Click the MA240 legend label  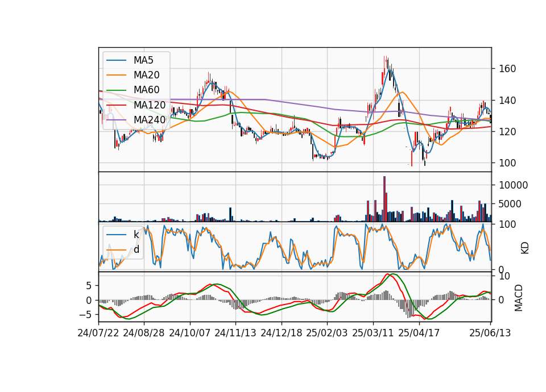(150, 120)
